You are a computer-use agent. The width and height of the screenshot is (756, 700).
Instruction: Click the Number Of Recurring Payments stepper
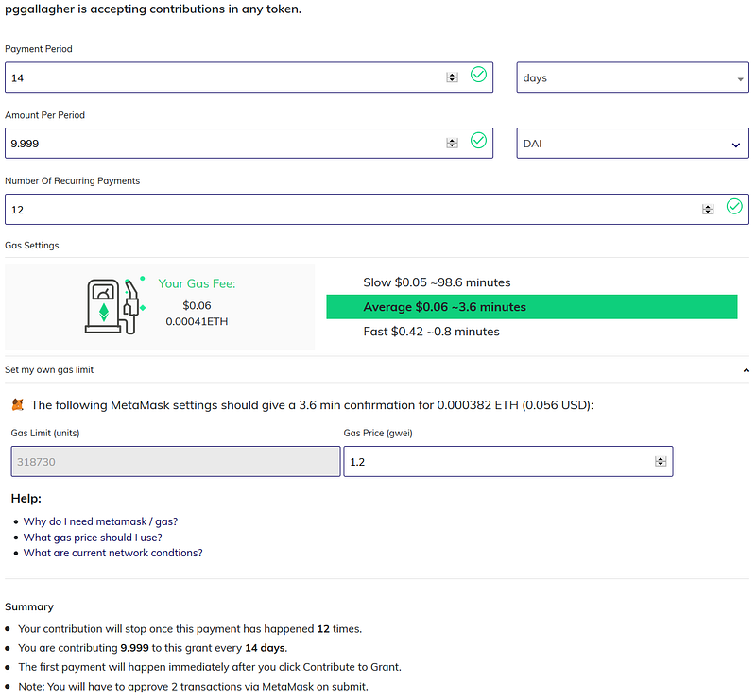pos(708,209)
